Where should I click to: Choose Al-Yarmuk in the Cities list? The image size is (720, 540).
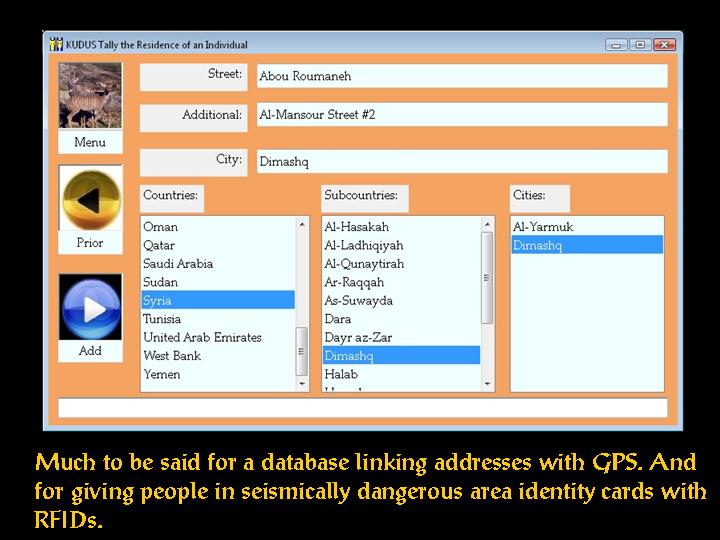pos(543,227)
